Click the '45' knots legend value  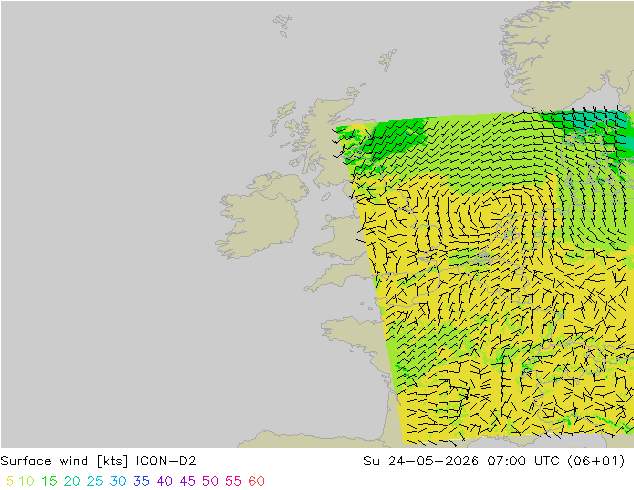(x=188, y=481)
